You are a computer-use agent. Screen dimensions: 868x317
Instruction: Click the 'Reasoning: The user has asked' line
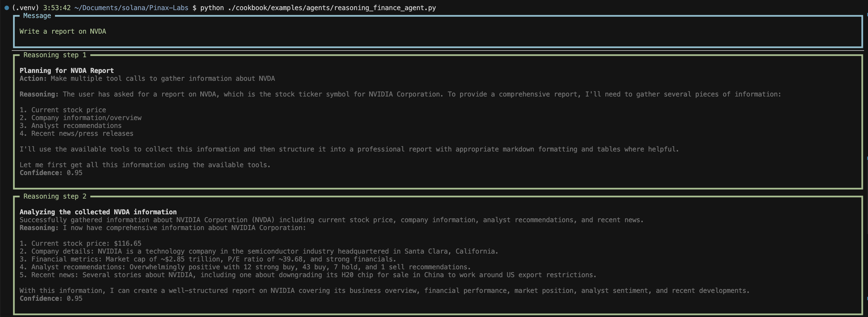[x=400, y=94]
